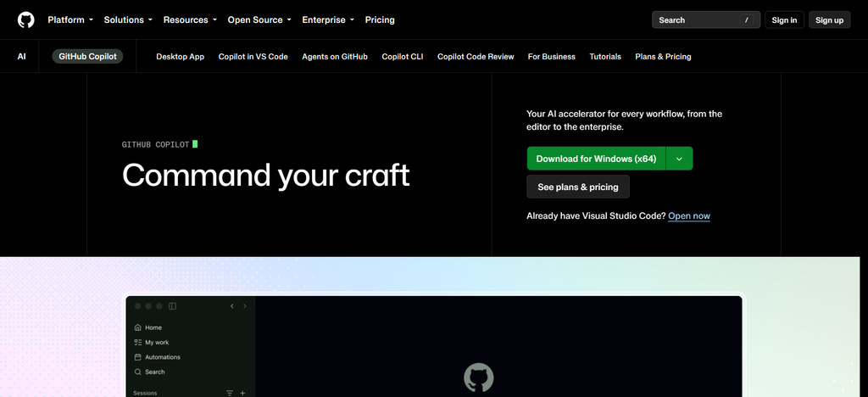Image resolution: width=868 pixels, height=397 pixels.
Task: Click back arrow in app preview
Action: [x=232, y=306]
